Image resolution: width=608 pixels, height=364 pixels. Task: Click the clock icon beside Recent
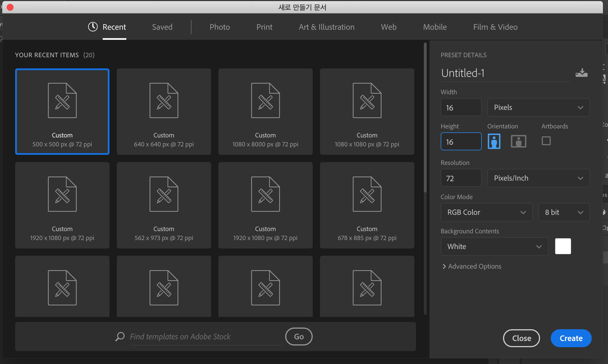coord(93,27)
